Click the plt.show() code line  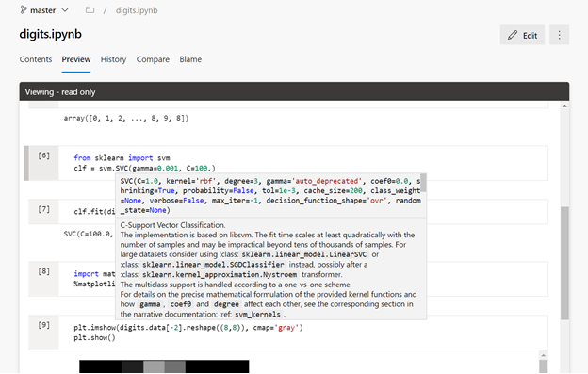point(94,337)
